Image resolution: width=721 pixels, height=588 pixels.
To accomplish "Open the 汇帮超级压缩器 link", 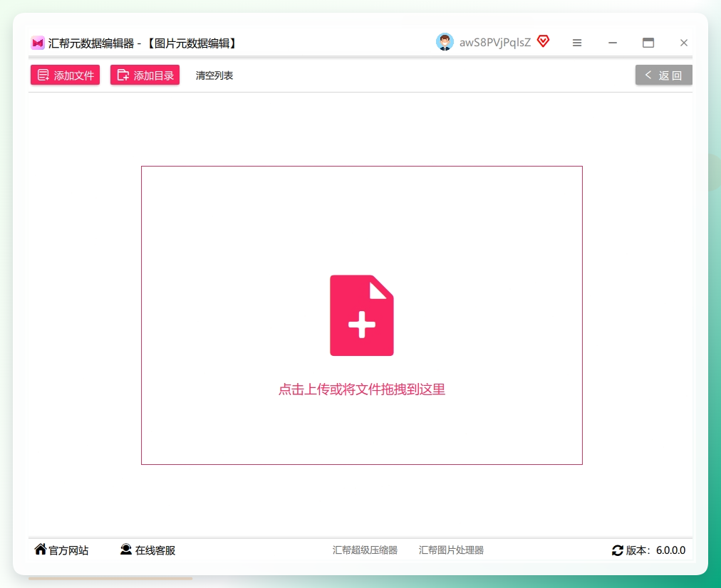I will tap(365, 550).
